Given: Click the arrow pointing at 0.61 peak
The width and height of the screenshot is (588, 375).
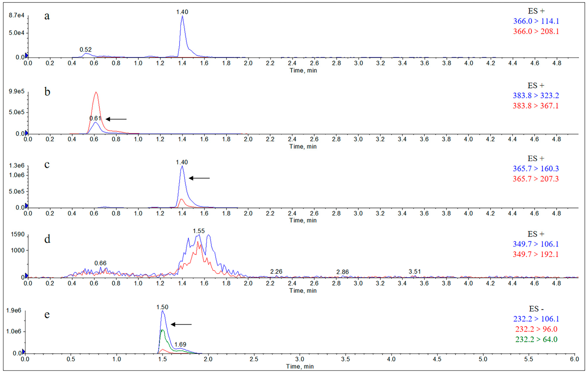Looking at the screenshot, I should point(116,119).
